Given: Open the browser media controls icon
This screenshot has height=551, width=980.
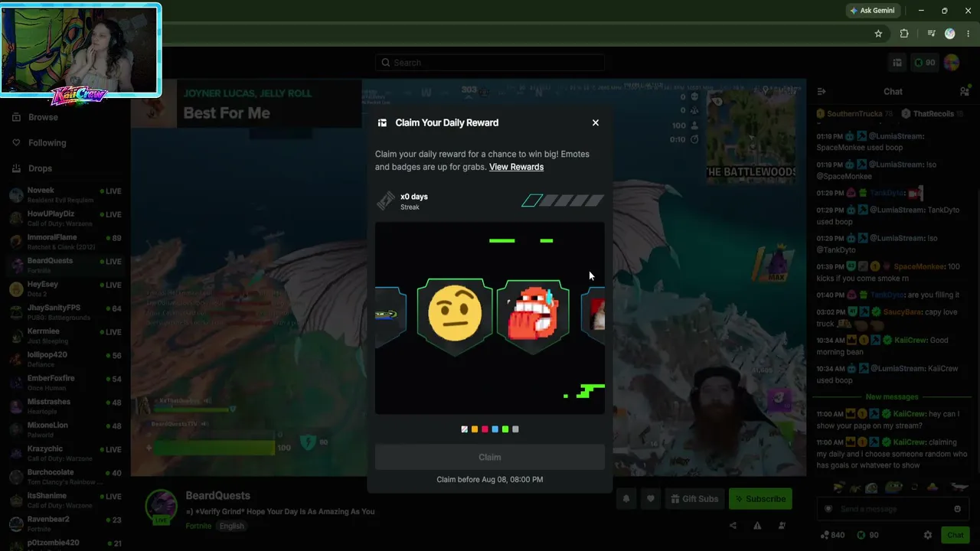Looking at the screenshot, I should pyautogui.click(x=931, y=34).
